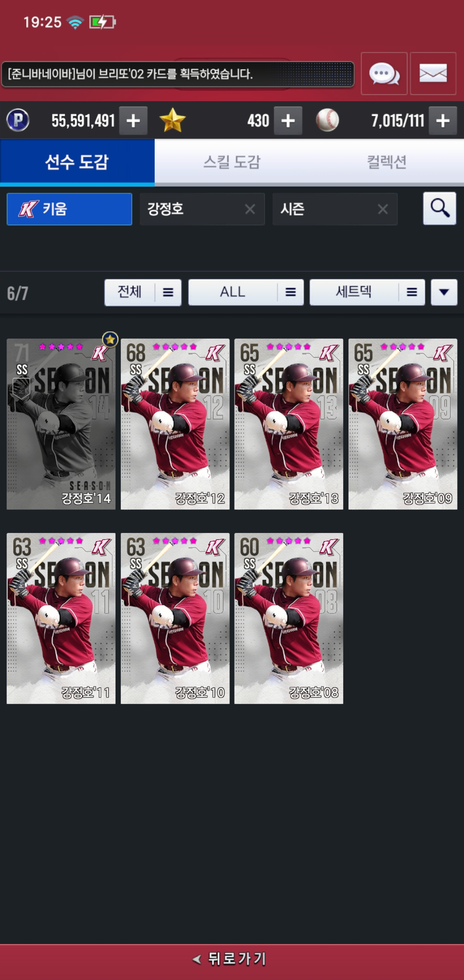Clear the 시즌 filter
The image size is (464, 980).
(383, 209)
